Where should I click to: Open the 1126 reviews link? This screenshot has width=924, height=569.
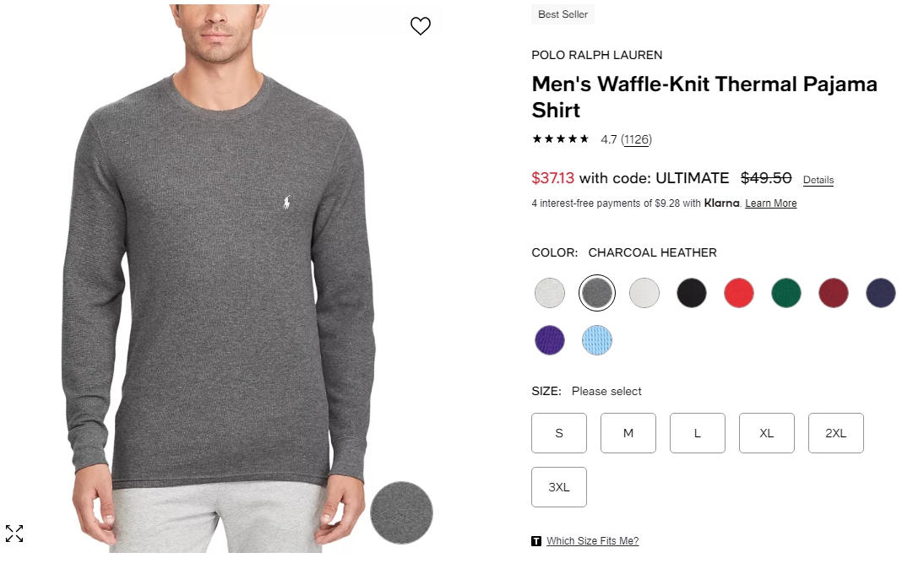[636, 139]
